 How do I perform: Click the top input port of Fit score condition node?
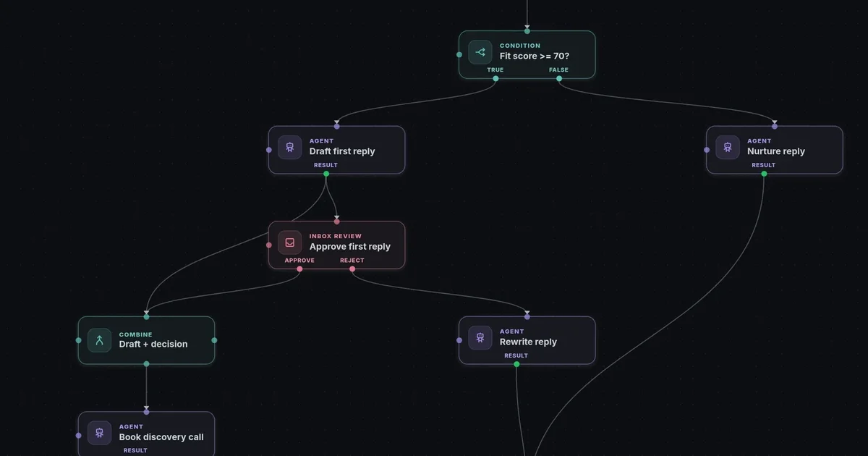527,31
